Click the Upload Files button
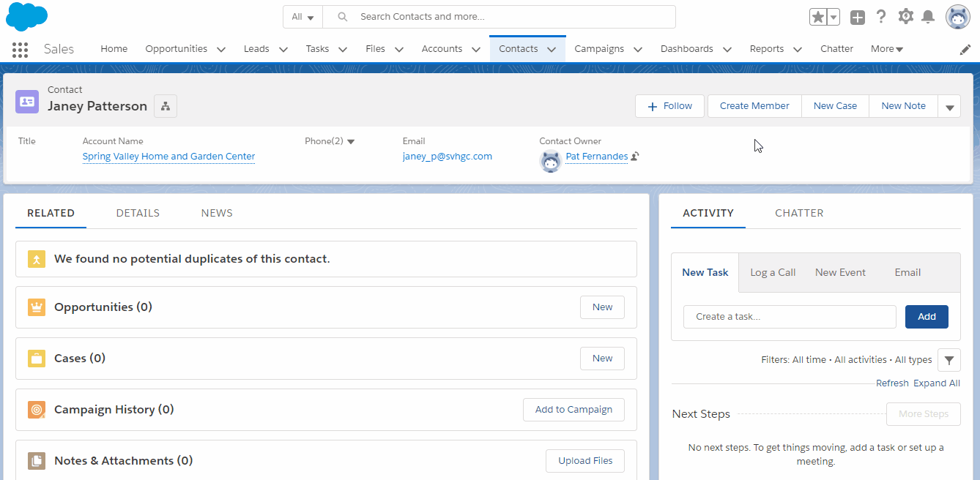 point(585,461)
